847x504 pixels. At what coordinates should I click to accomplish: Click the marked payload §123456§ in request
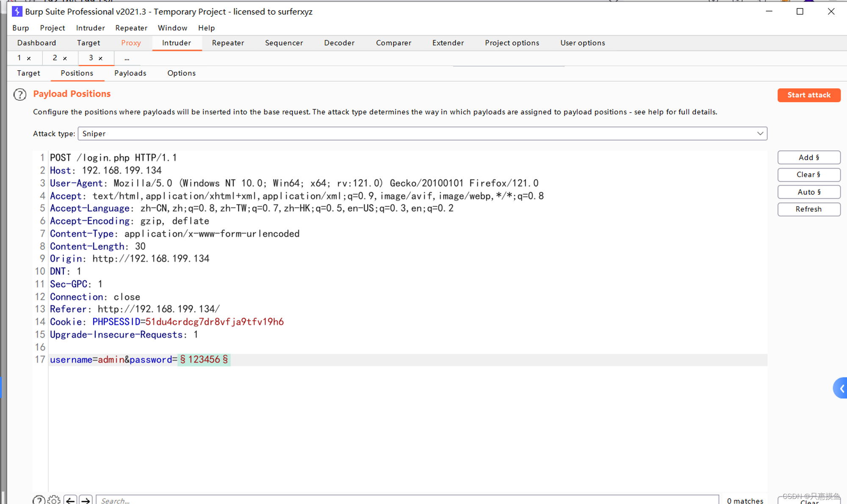(204, 360)
